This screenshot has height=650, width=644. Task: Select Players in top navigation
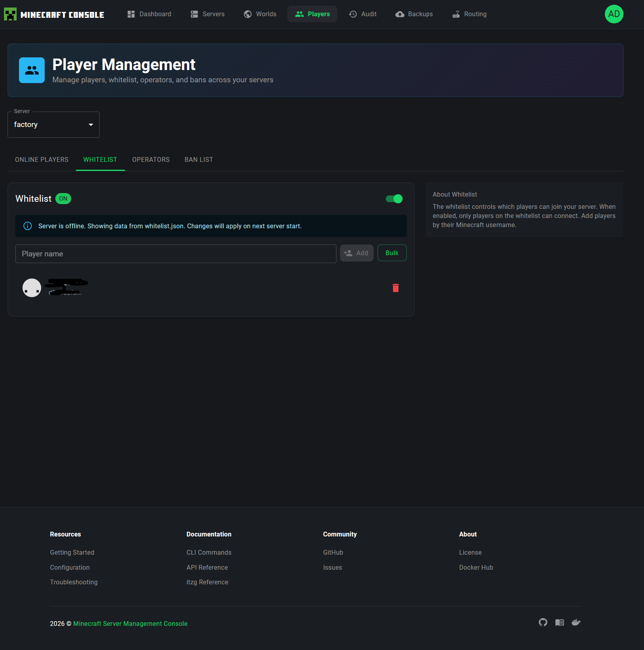click(x=312, y=14)
